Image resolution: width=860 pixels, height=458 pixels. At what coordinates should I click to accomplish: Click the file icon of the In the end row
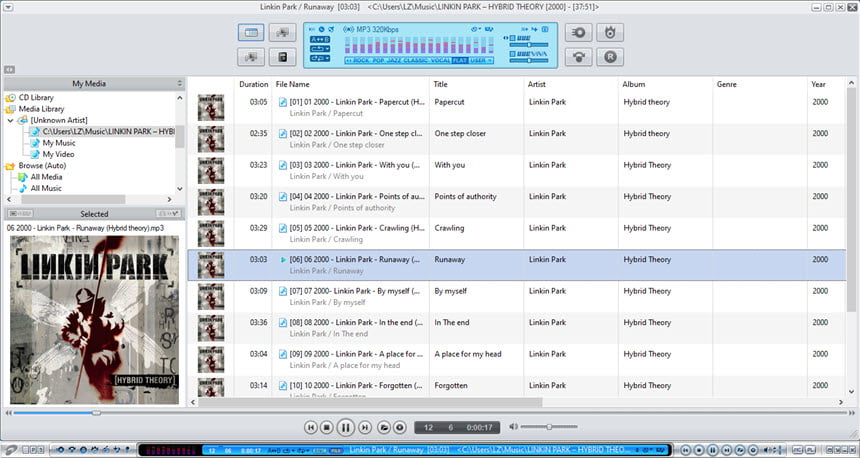pyautogui.click(x=282, y=323)
